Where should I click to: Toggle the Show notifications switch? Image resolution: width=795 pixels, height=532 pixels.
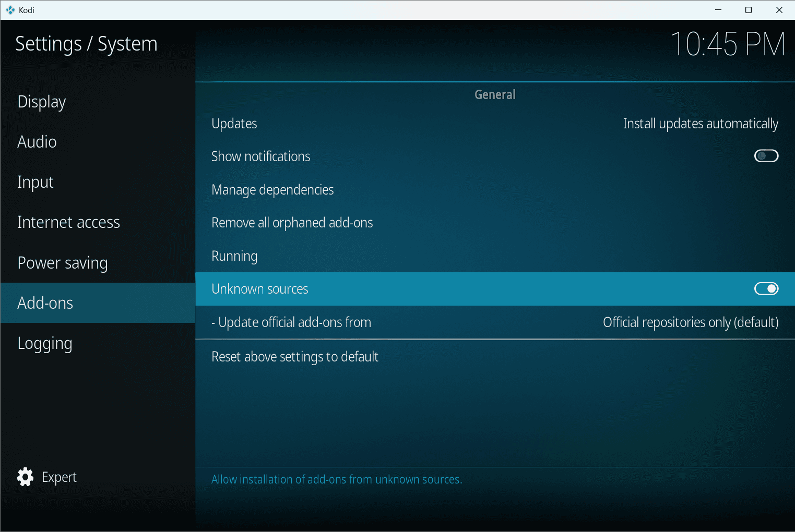766,156
